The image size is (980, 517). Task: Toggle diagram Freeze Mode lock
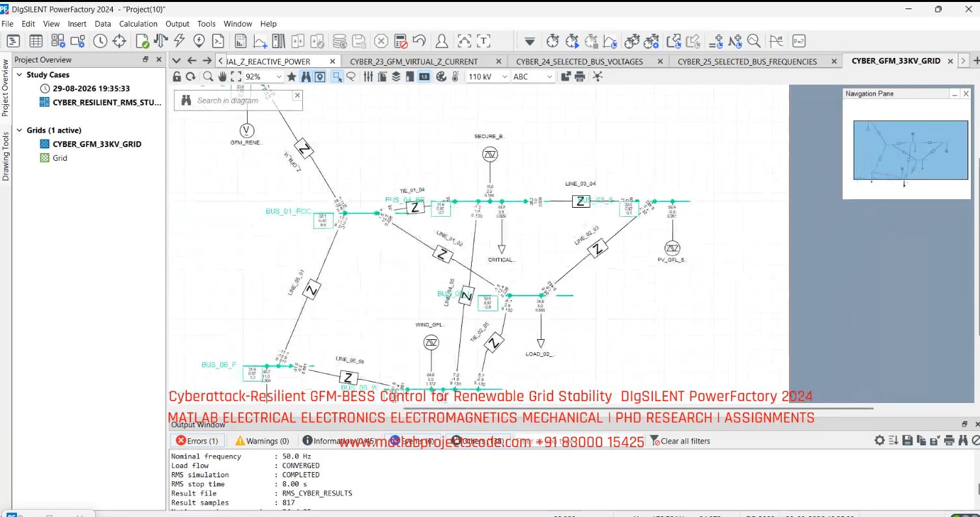point(177,77)
